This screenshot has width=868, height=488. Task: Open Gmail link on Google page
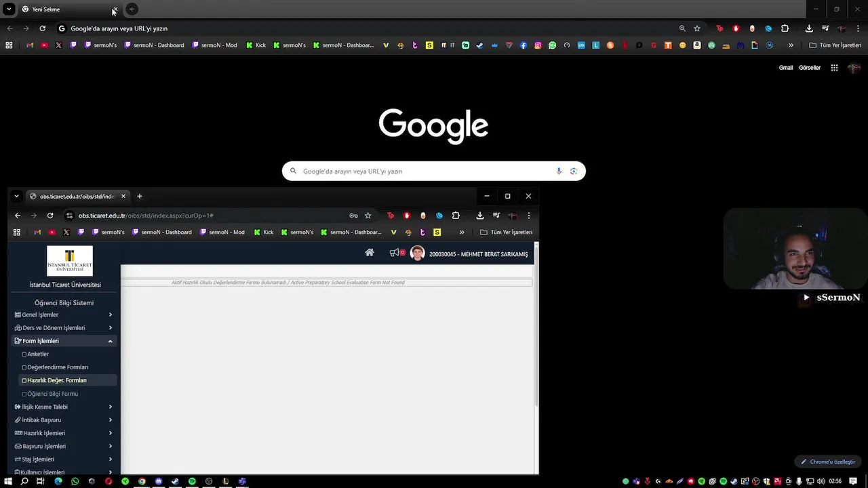pyautogui.click(x=786, y=68)
